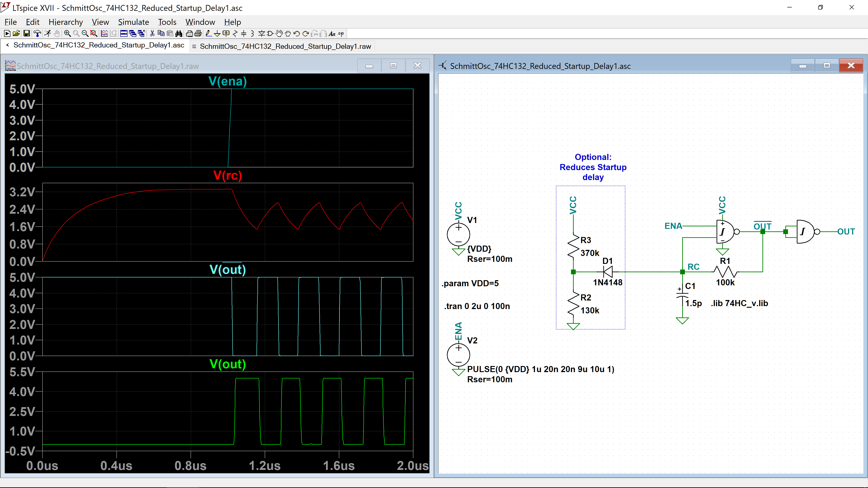Click the 1N4148 diode label
868x488 pixels.
tap(608, 283)
